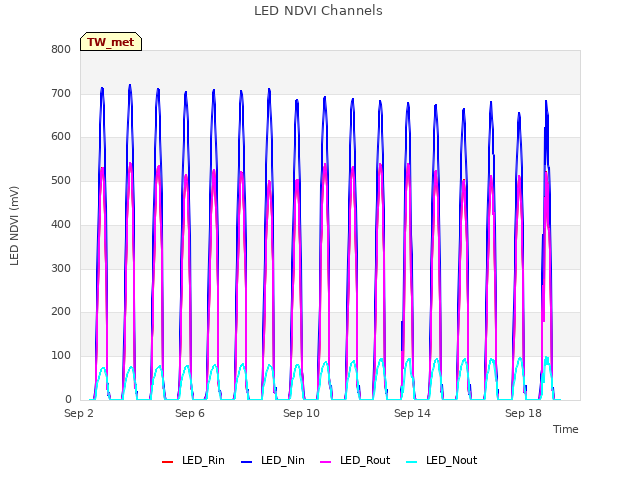Viewport: 640px width, 480px height.
Task: Click the blue LED_Nin legend swatch
Action: coord(247,462)
